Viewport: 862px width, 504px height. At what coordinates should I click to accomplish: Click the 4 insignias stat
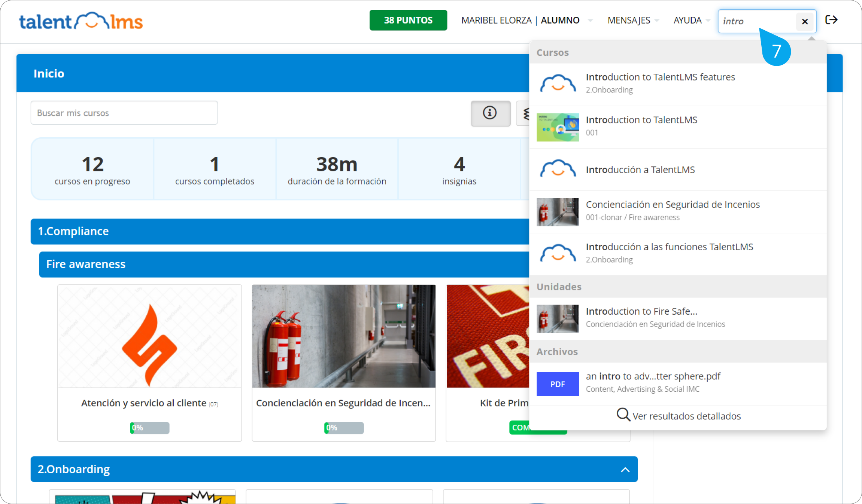(459, 169)
